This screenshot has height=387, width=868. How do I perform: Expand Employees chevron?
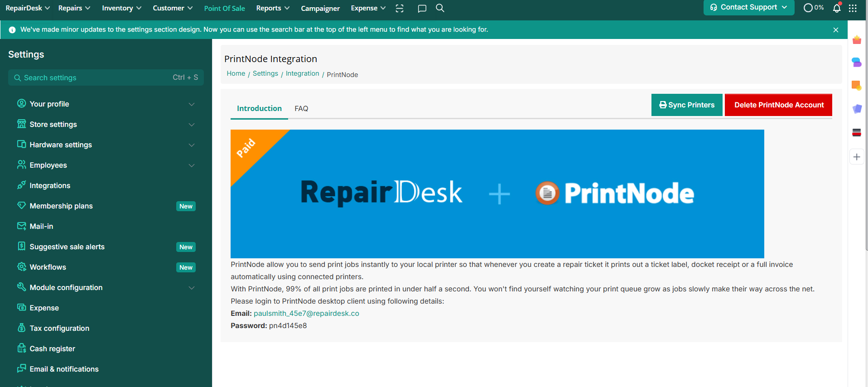[x=192, y=165]
